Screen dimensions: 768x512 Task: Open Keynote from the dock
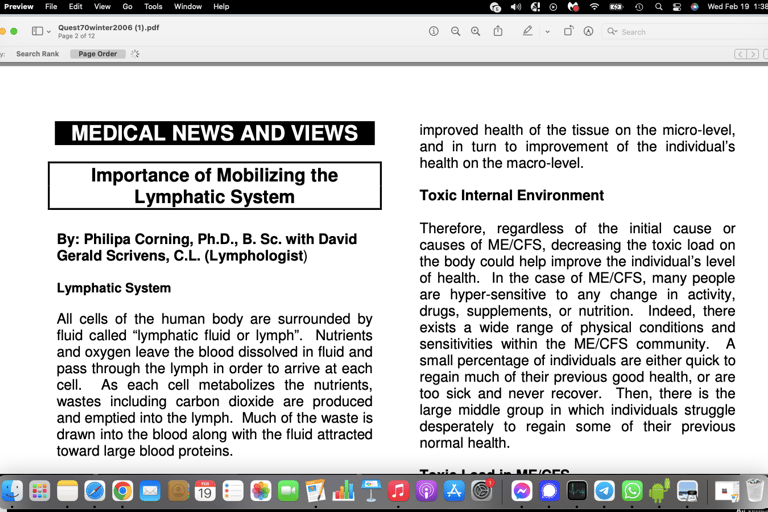tap(371, 491)
